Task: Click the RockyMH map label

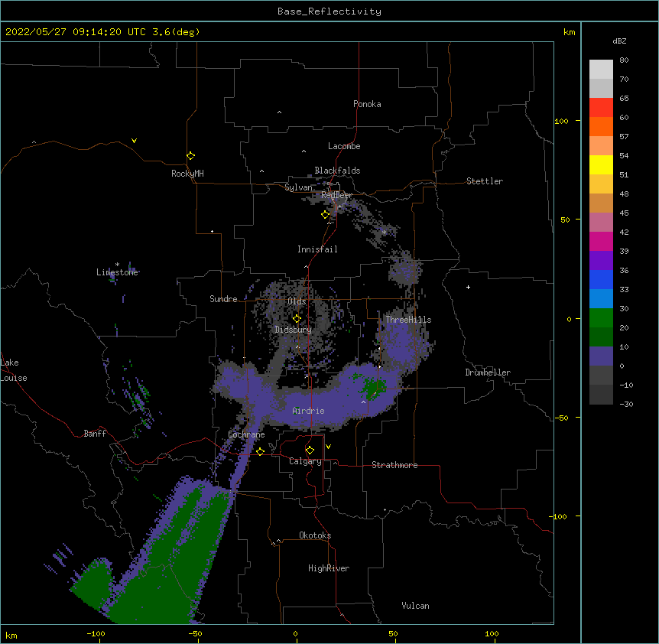Action: (187, 174)
